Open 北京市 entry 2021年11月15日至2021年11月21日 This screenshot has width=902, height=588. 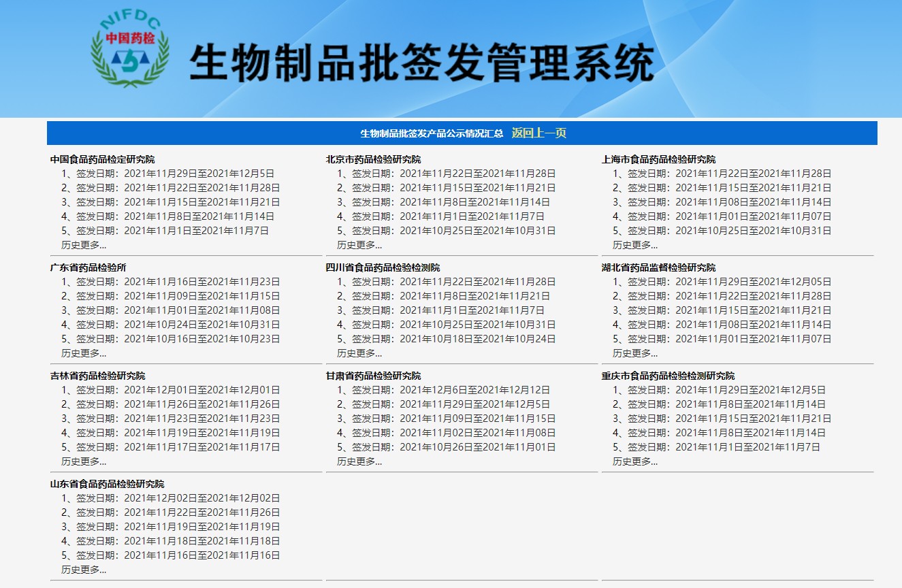pyautogui.click(x=447, y=188)
